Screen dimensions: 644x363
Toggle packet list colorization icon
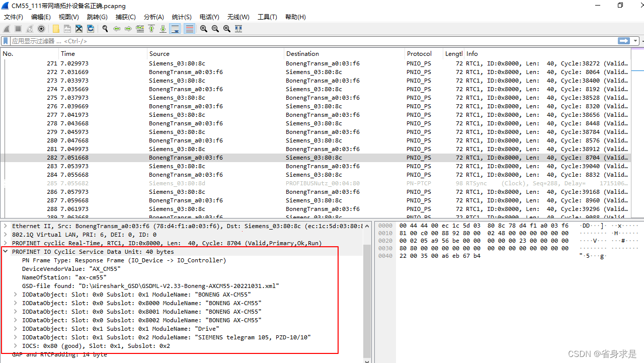(189, 29)
